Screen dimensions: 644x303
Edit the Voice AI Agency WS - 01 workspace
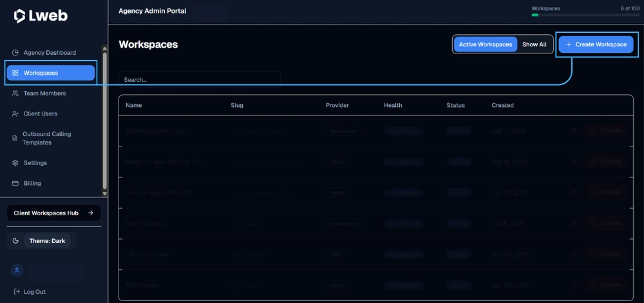tap(574, 192)
